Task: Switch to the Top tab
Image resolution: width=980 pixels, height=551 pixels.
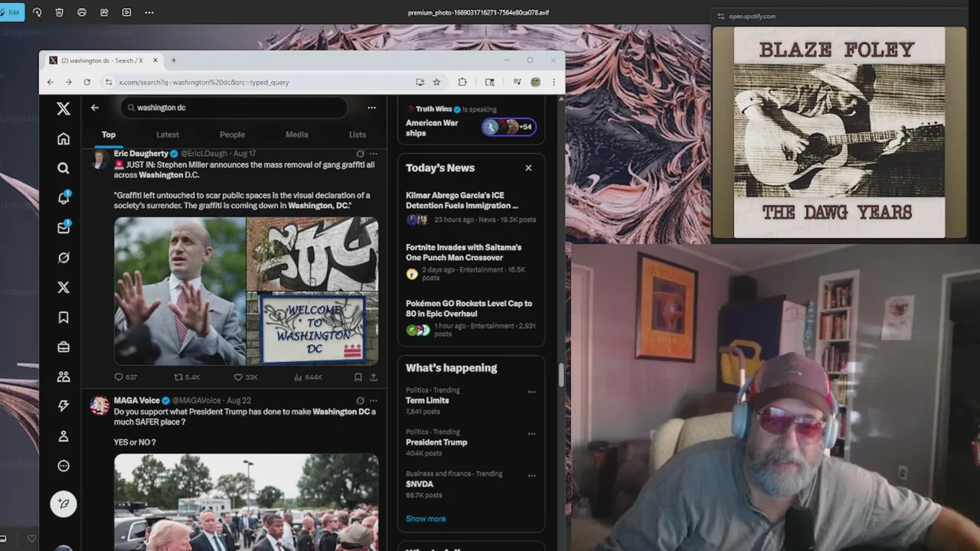Action: [x=109, y=135]
